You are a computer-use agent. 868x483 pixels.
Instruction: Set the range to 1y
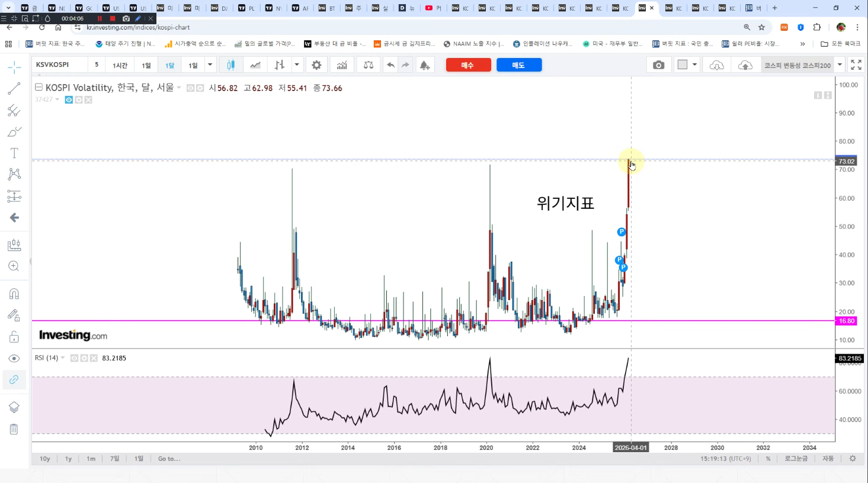(x=68, y=459)
